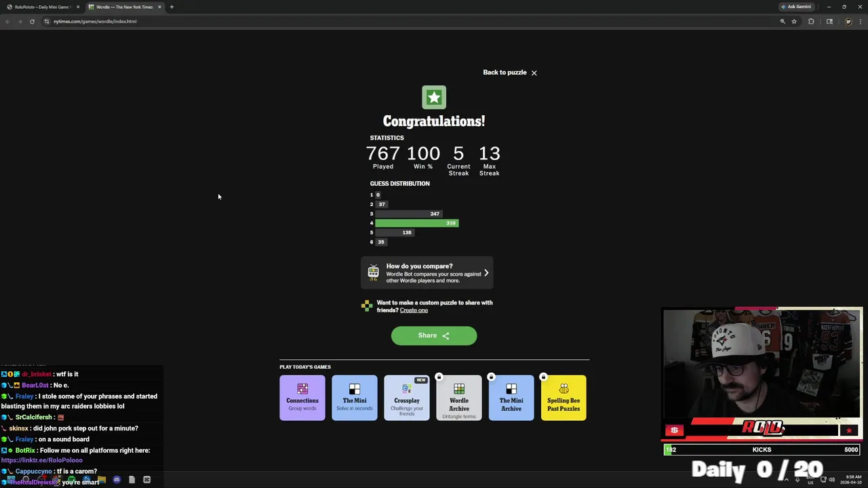Click the chat username dr_brisket
868x488 pixels.
click(x=36, y=374)
